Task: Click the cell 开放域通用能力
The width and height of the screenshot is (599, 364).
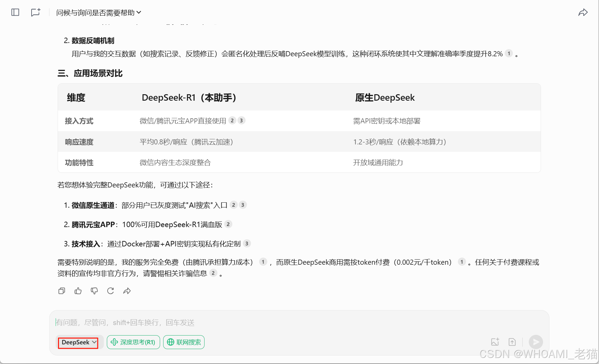Action: click(378, 163)
